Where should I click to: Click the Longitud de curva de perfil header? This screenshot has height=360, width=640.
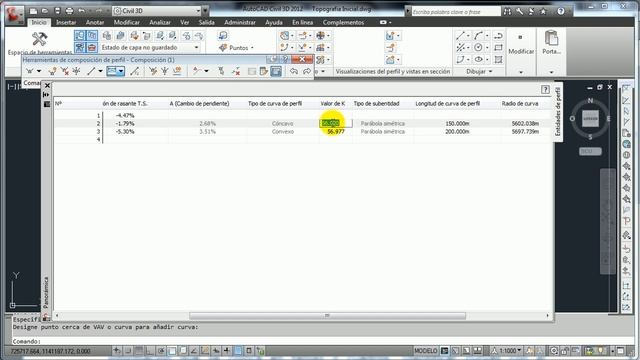click(x=447, y=104)
